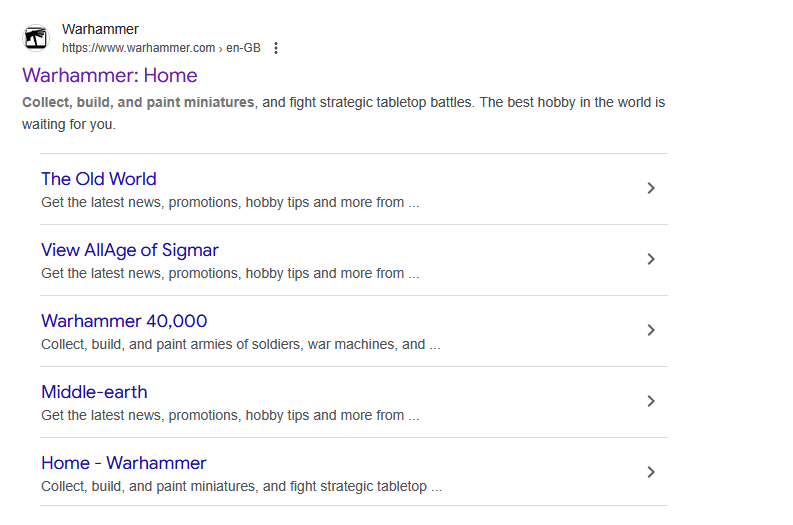Open the 'Home - Warhammer' sitelink
The image size is (793, 525).
click(124, 463)
